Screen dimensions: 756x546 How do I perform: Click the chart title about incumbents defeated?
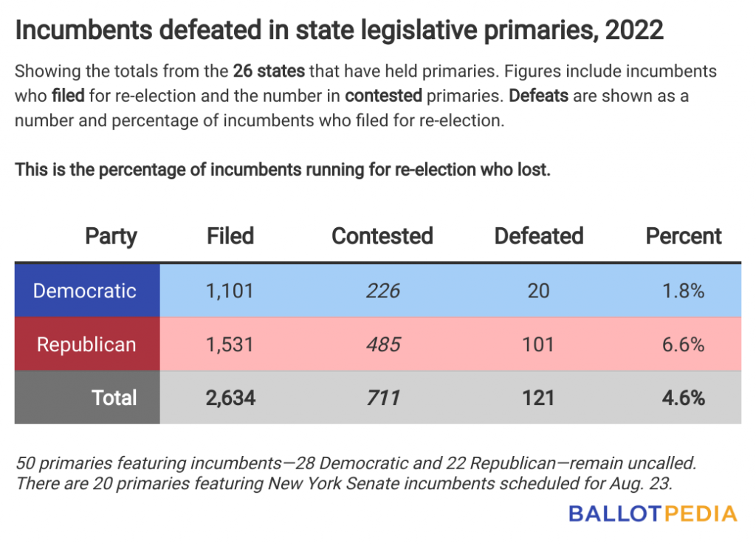(x=339, y=30)
